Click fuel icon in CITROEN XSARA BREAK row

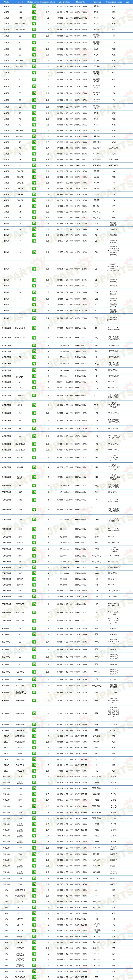point(34,477)
